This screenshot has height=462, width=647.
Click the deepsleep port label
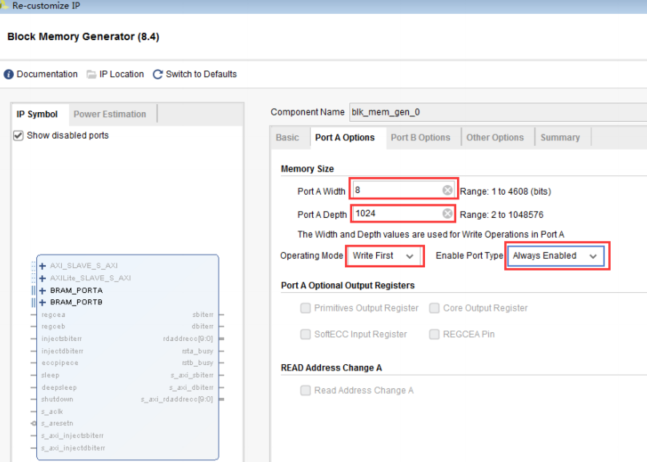(x=59, y=388)
